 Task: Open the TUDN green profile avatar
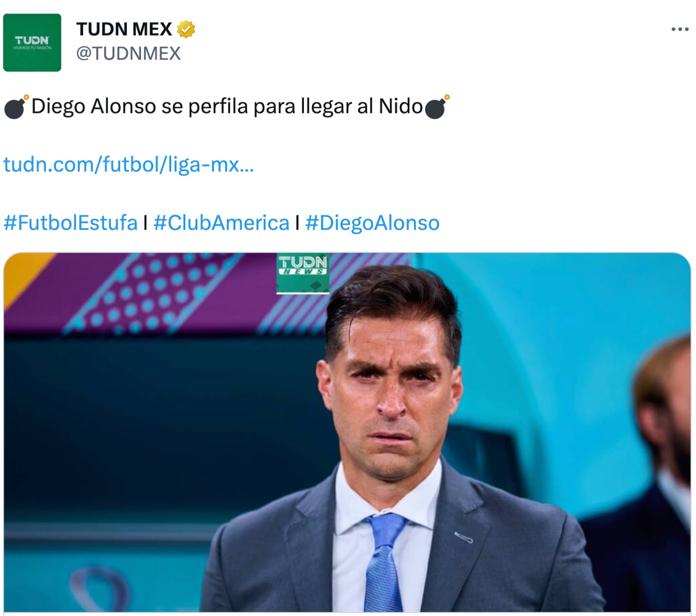[32, 43]
